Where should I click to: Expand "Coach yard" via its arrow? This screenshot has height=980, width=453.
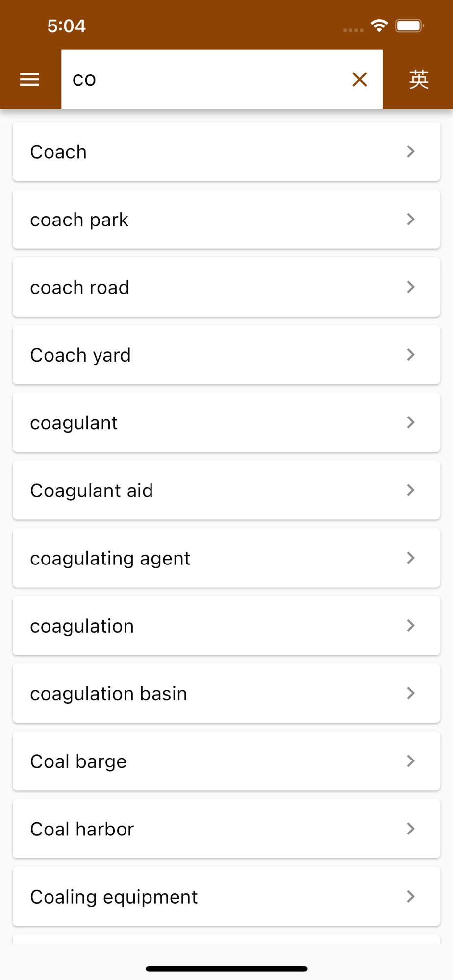pos(411,355)
